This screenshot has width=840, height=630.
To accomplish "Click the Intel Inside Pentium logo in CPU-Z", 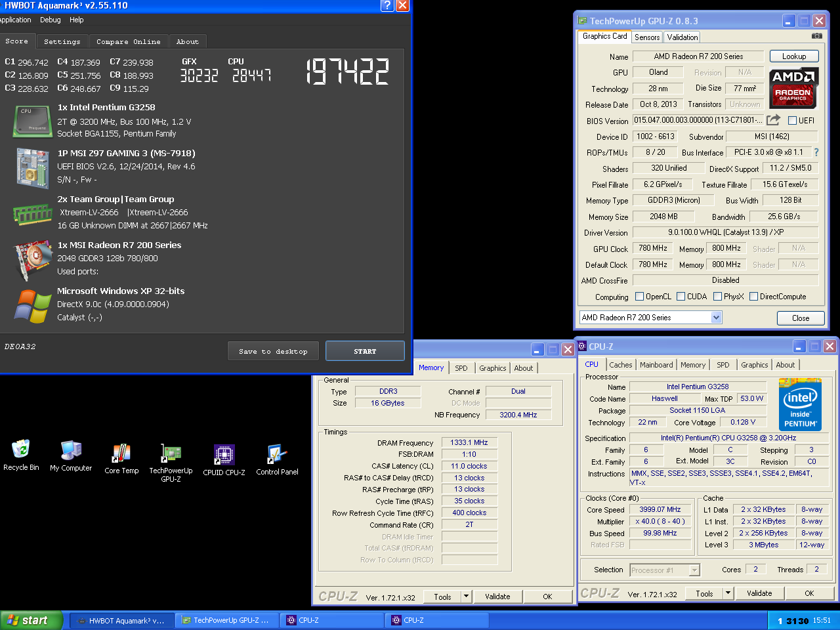I will [800, 404].
